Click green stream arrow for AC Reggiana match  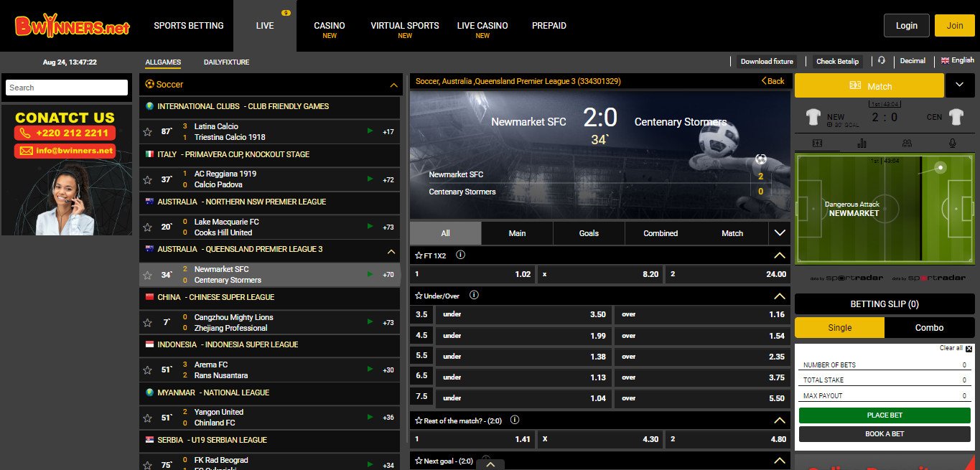[x=370, y=179]
